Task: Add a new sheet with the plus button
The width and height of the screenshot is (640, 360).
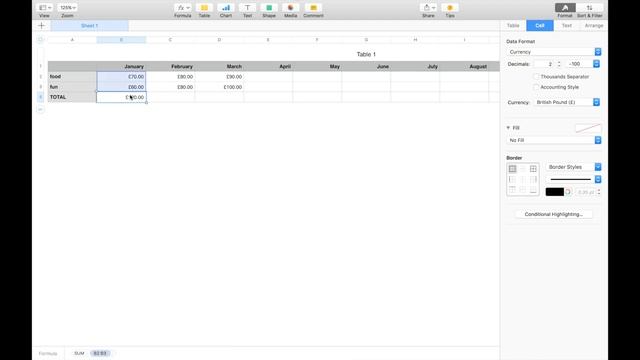Action: pyautogui.click(x=41, y=26)
